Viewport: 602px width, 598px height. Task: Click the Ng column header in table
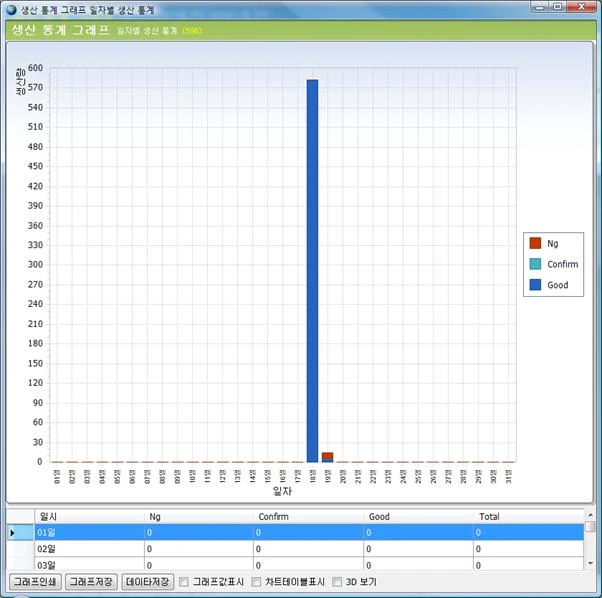pyautogui.click(x=198, y=517)
